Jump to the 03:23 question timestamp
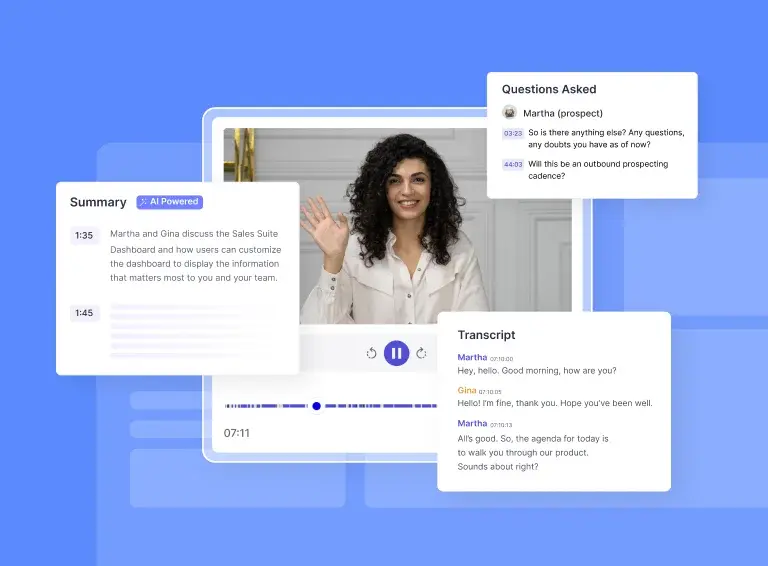 [x=512, y=133]
